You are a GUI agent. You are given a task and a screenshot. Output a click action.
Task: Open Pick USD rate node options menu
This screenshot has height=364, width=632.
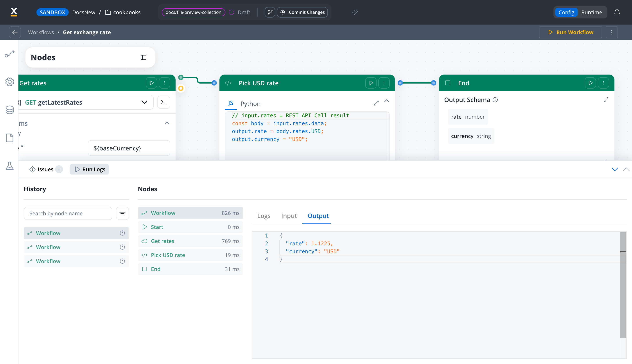pyautogui.click(x=384, y=83)
